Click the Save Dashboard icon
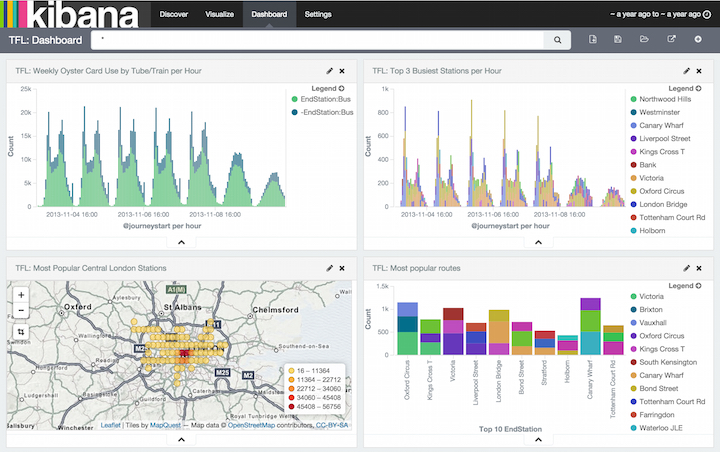The image size is (720, 452). point(619,40)
